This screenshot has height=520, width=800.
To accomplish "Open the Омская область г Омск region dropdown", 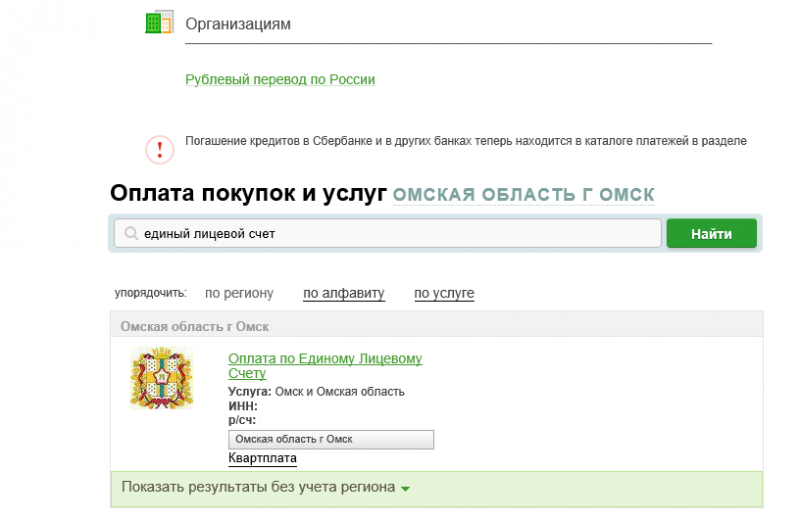I will 331,439.
